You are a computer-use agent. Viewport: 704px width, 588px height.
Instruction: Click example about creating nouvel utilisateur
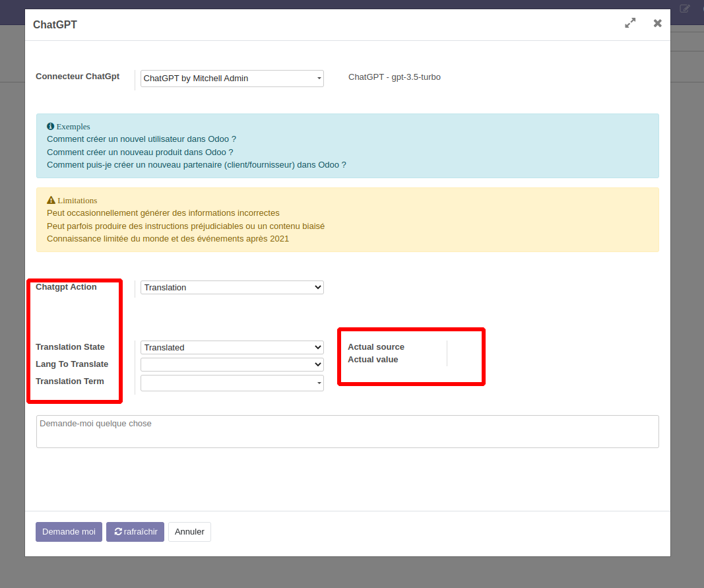pyautogui.click(x=141, y=139)
